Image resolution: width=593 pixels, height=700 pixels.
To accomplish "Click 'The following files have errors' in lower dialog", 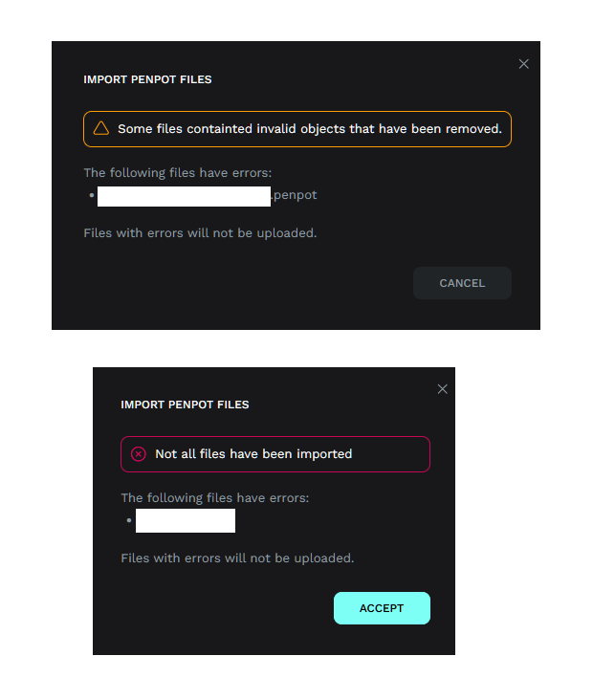I will point(215,498).
